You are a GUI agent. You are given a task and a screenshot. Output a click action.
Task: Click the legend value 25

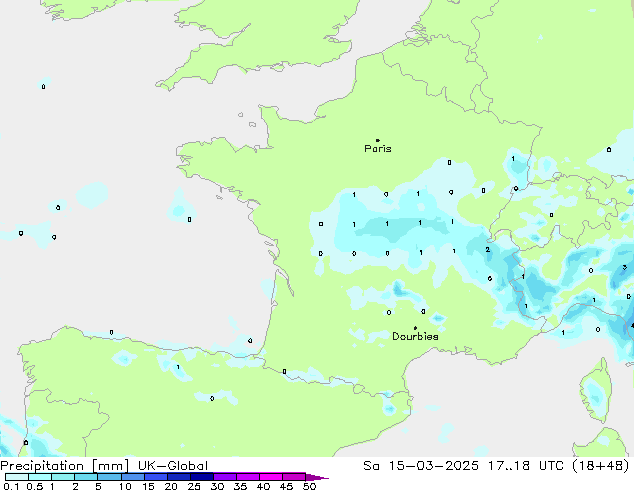pos(194,486)
